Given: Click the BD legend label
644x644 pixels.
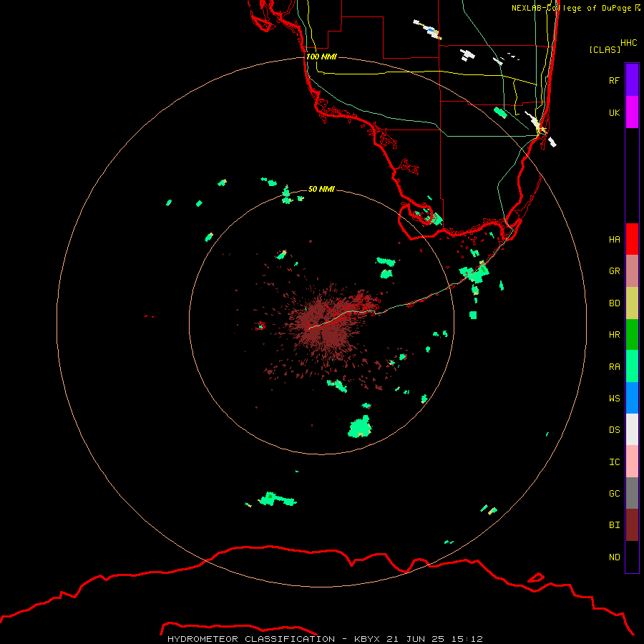Looking at the screenshot, I should 614,303.
